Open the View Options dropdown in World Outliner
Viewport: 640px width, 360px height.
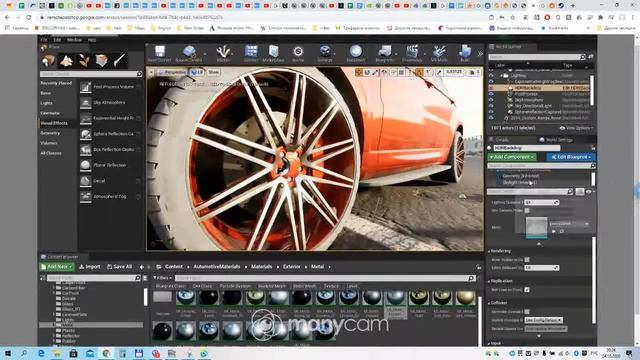pyautogui.click(x=576, y=128)
